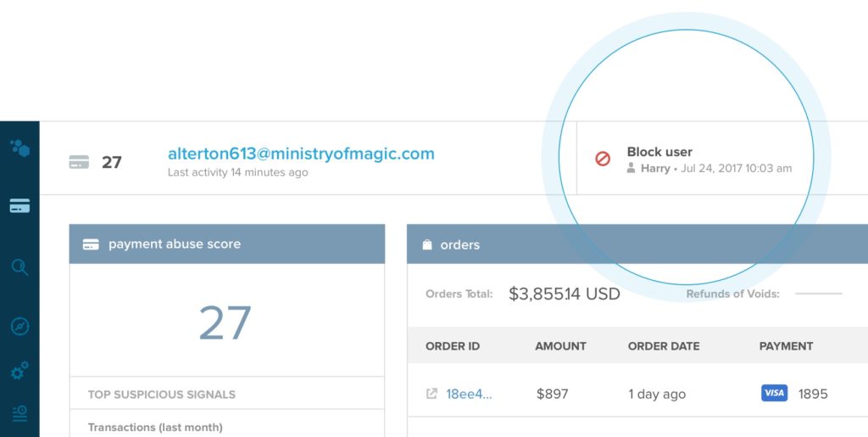Open the compass explore icon in sidebar
Image resolution: width=868 pixels, height=437 pixels.
19,327
